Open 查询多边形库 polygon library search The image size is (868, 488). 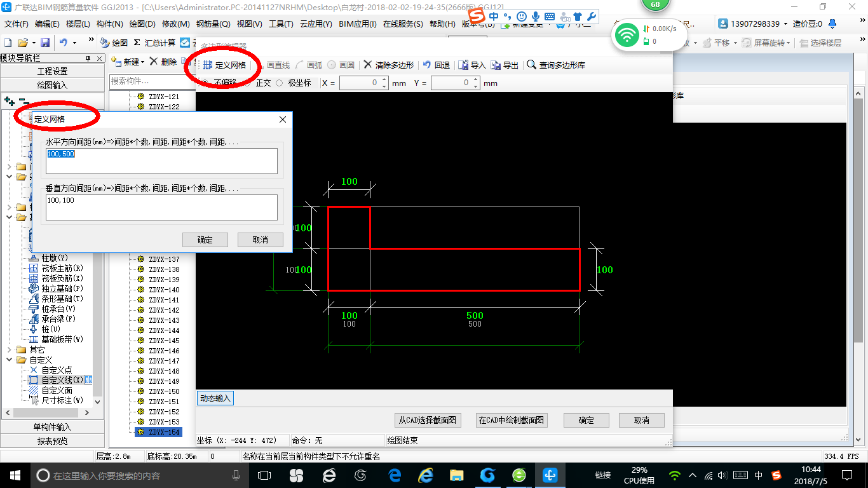pos(556,65)
